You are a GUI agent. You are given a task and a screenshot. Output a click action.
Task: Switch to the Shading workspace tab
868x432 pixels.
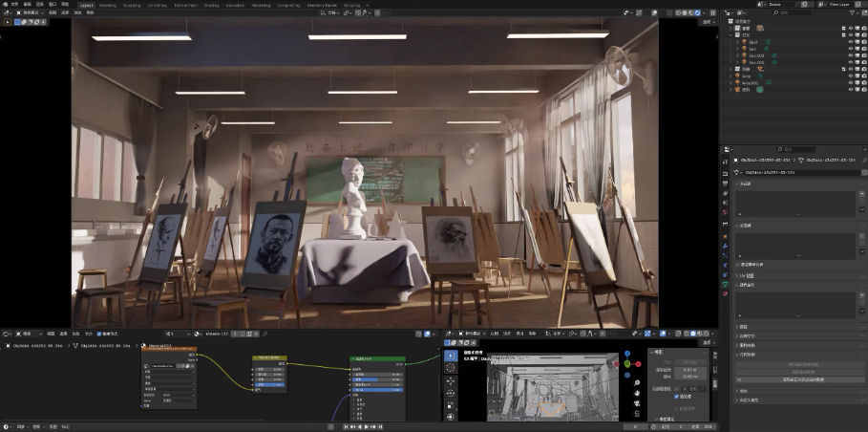pyautogui.click(x=210, y=5)
